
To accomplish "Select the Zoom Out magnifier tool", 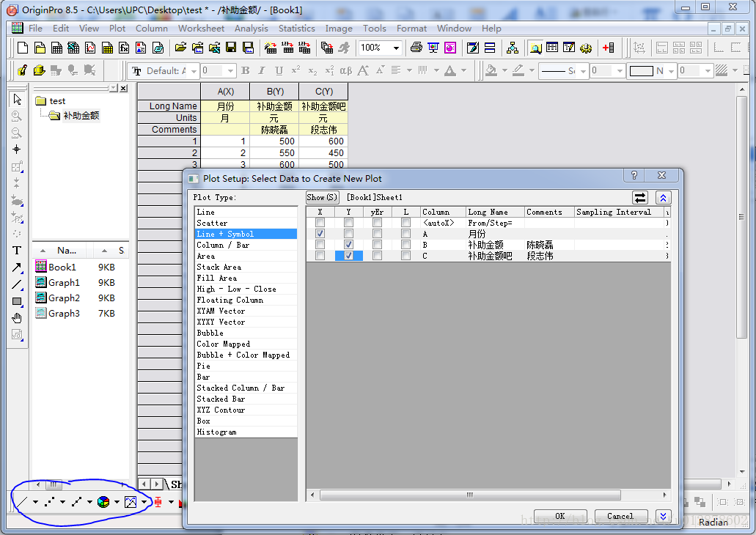I will [x=17, y=133].
